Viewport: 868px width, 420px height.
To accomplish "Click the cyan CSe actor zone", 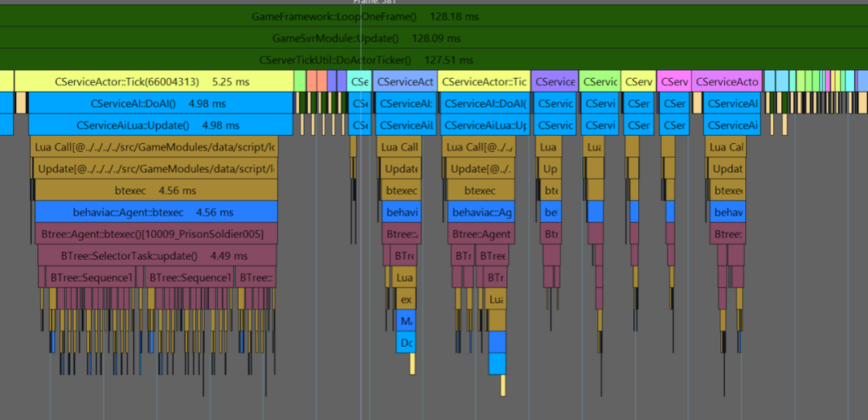I will coord(360,81).
